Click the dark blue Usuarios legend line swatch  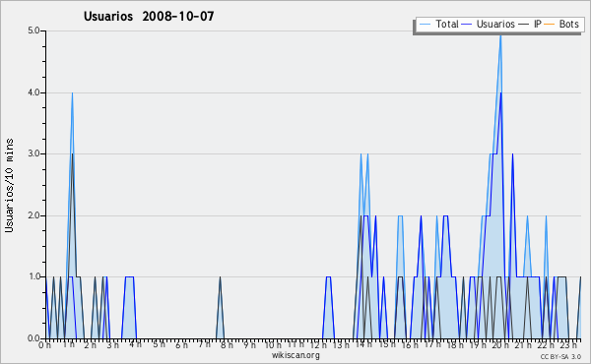tap(467, 25)
